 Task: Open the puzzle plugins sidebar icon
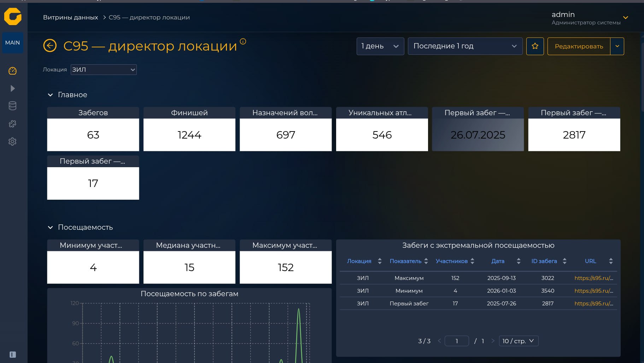(x=12, y=124)
